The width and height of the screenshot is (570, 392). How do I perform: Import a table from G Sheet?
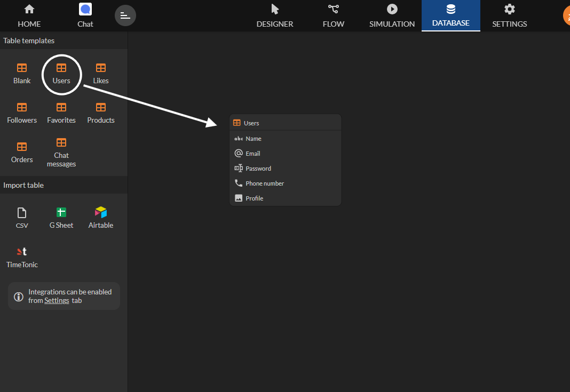pos(61,218)
